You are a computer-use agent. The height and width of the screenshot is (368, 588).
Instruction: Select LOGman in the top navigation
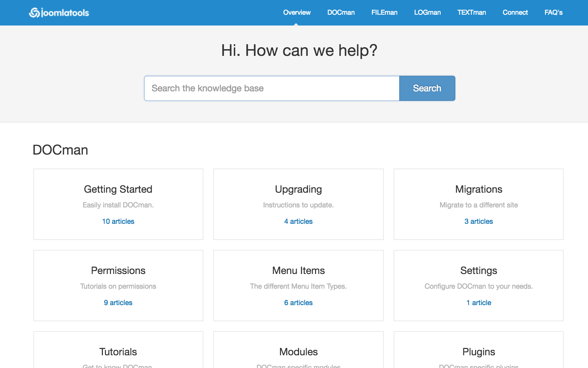(427, 12)
